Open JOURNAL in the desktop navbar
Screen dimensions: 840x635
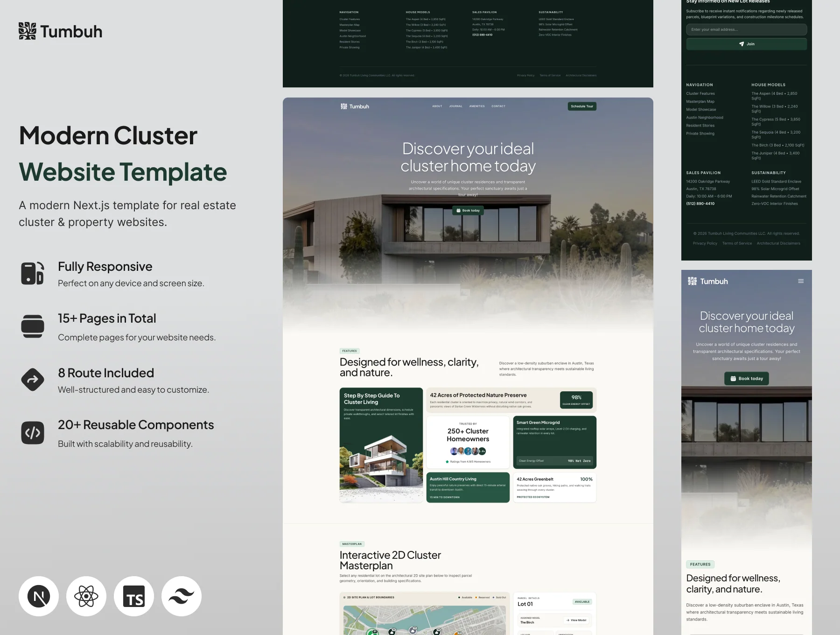[455, 106]
